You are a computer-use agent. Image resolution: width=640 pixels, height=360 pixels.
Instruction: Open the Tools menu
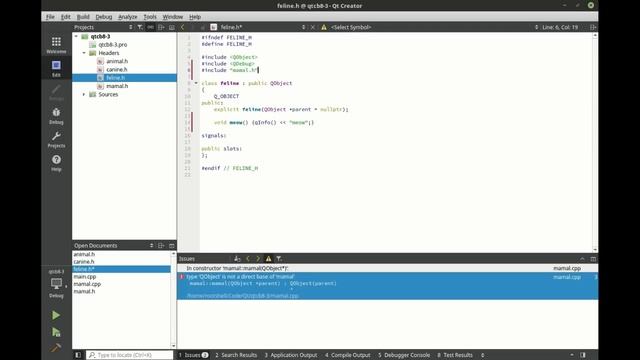150,17
